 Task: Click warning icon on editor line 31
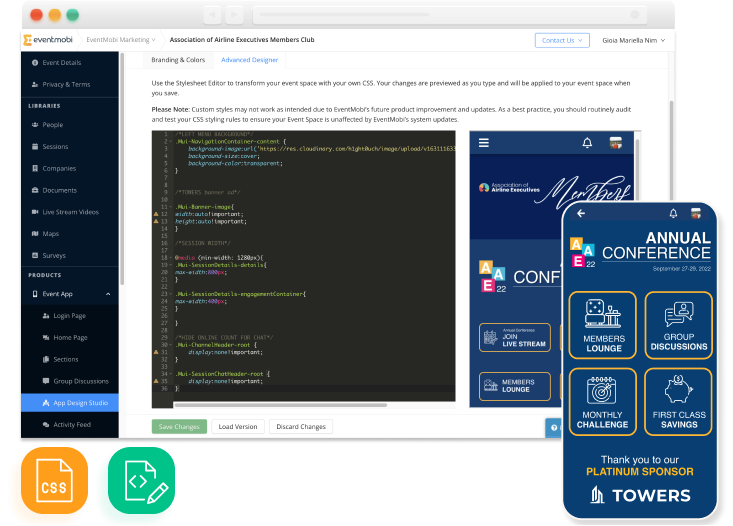156,352
